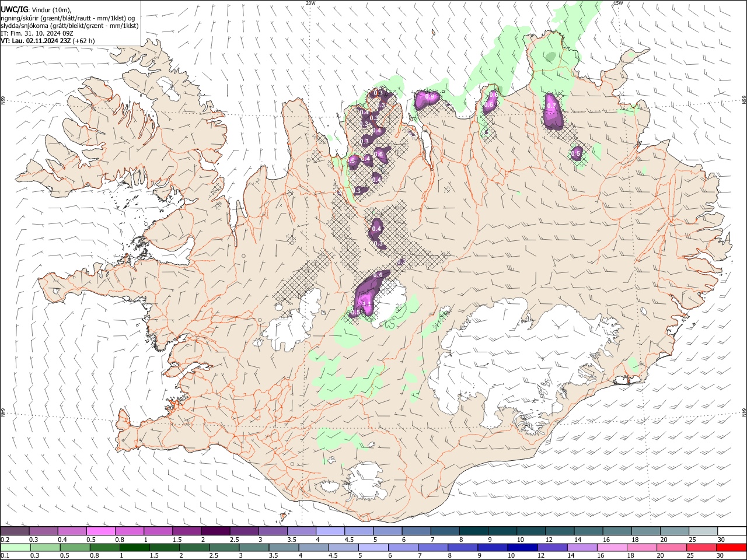Pick the white top-row swatch starting at 30
747x560 pixels.
coord(732,531)
